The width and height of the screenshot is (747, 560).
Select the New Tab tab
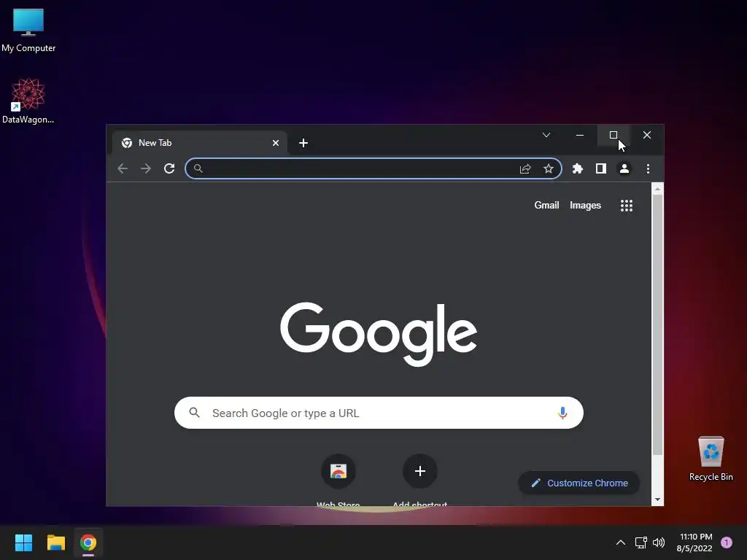(x=200, y=143)
